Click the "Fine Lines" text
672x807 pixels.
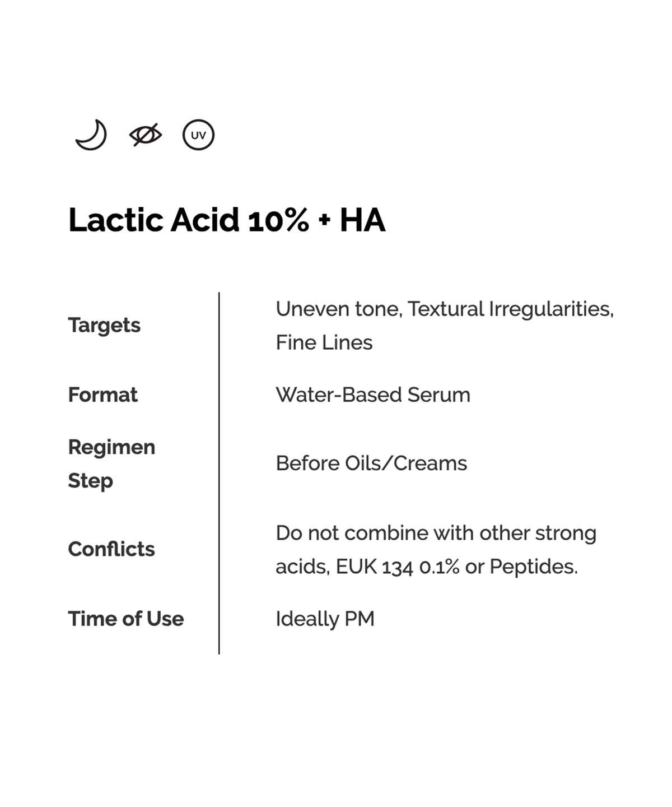pyautogui.click(x=324, y=342)
